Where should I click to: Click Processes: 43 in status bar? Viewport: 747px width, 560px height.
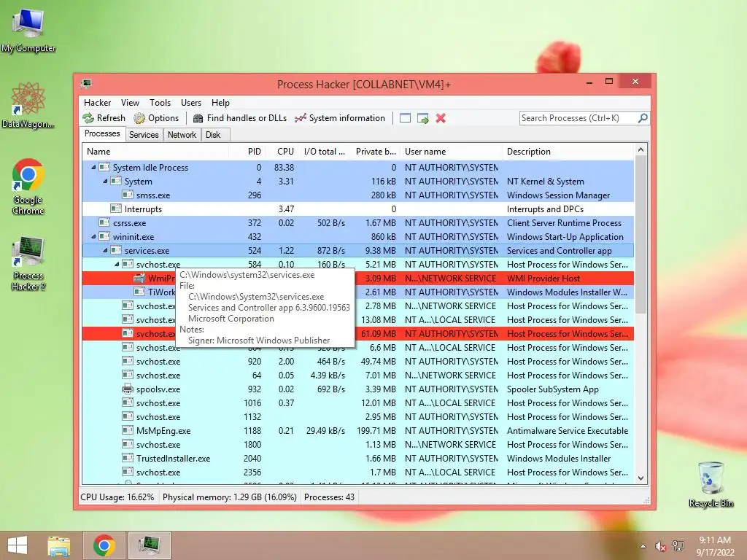329,497
